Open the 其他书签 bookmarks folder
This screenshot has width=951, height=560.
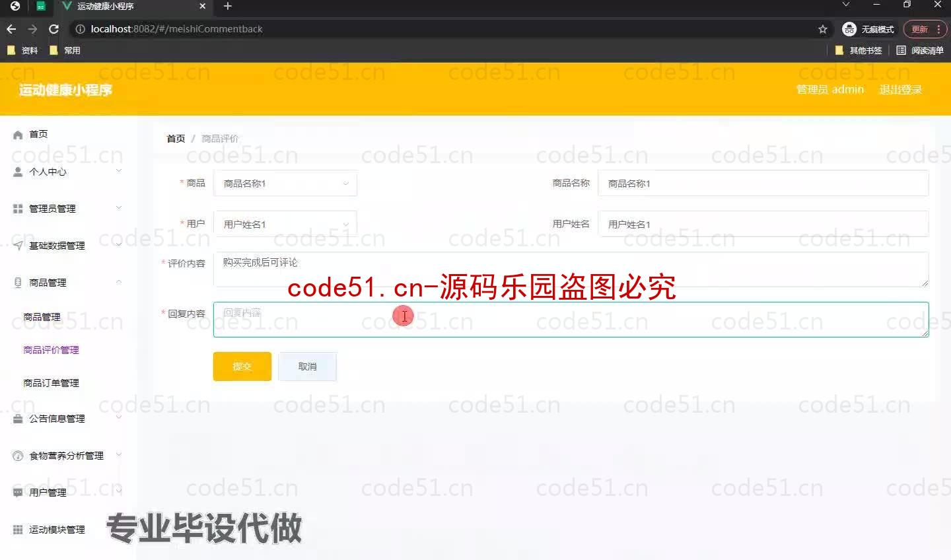click(x=859, y=50)
